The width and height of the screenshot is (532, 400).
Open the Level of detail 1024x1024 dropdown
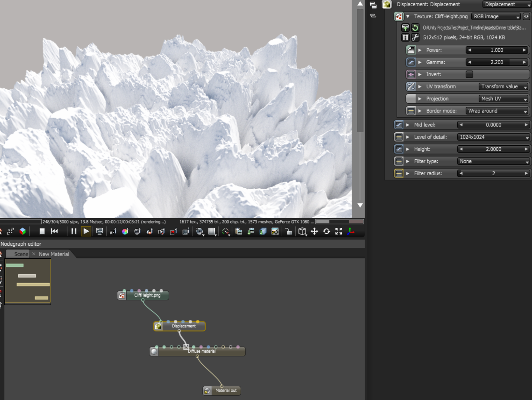coord(493,137)
